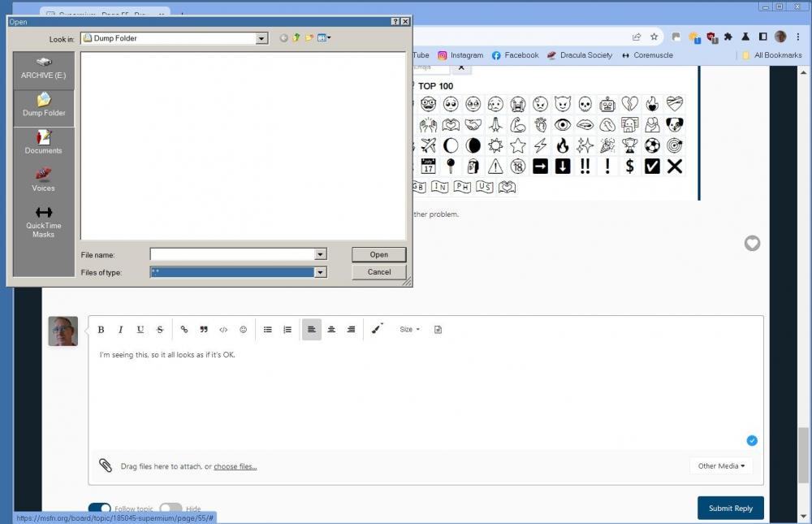Click into the File name field
Screen dimensions: 812x524
pyautogui.click(x=232, y=255)
